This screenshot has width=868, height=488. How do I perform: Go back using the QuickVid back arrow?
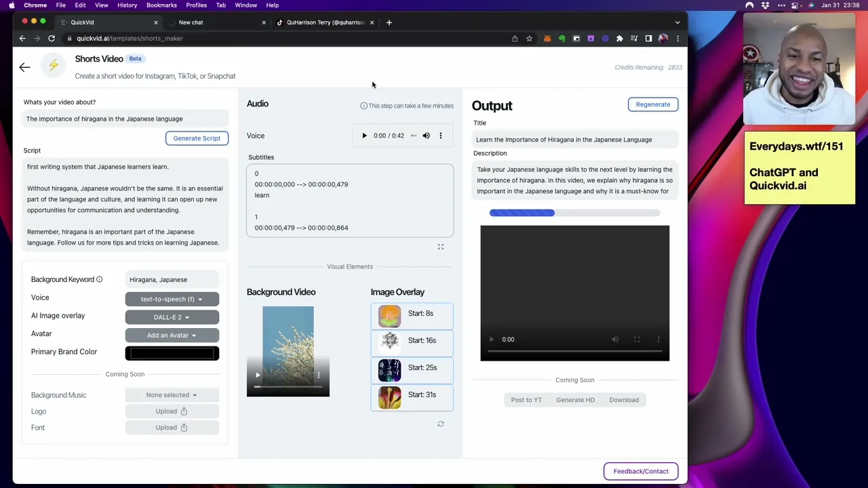click(x=24, y=67)
